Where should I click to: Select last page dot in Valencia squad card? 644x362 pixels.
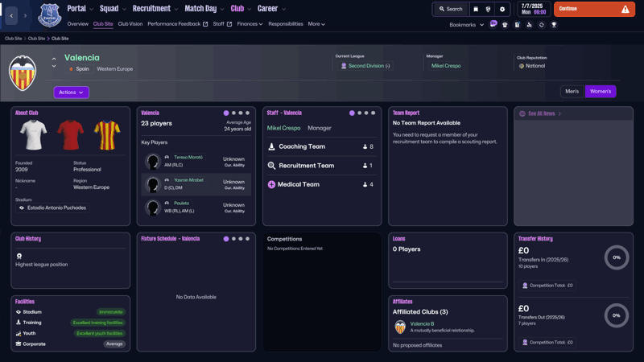[x=247, y=113]
